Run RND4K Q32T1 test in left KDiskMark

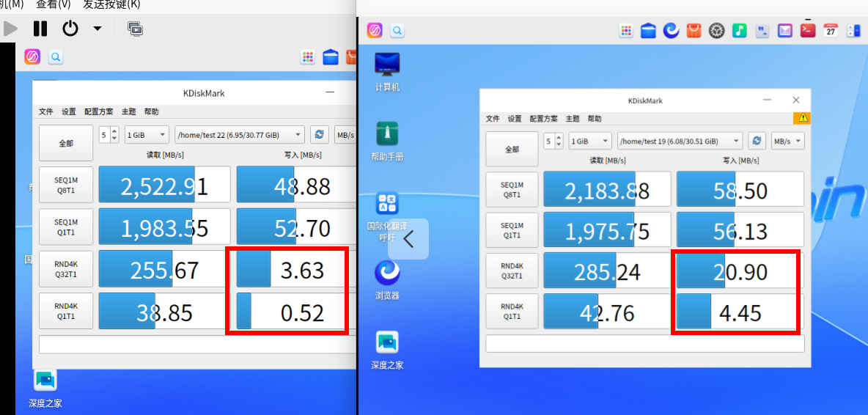tap(66, 269)
